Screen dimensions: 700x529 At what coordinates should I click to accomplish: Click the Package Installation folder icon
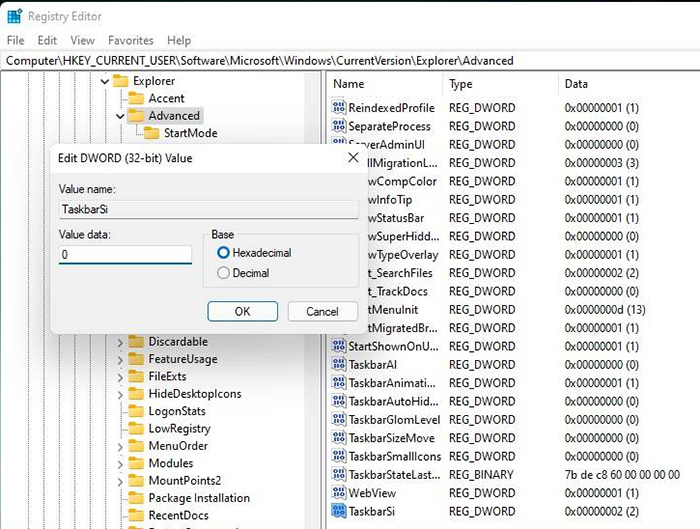[136, 498]
